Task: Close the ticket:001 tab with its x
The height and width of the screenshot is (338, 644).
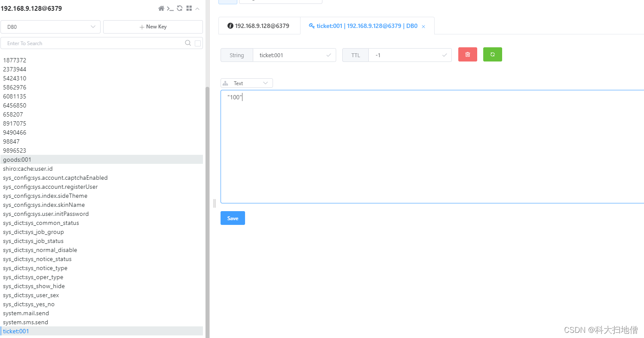Action: (x=423, y=26)
